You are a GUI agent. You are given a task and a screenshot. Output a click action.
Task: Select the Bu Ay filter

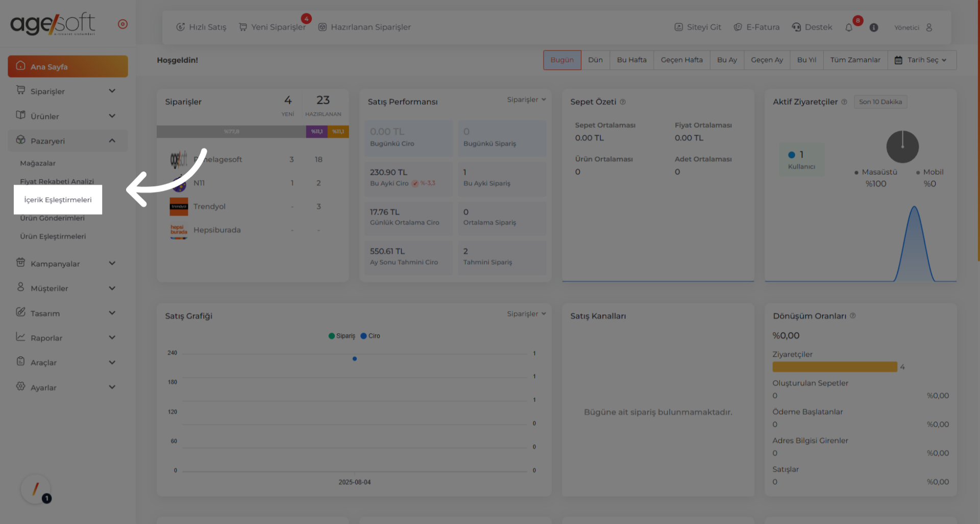[727, 60]
